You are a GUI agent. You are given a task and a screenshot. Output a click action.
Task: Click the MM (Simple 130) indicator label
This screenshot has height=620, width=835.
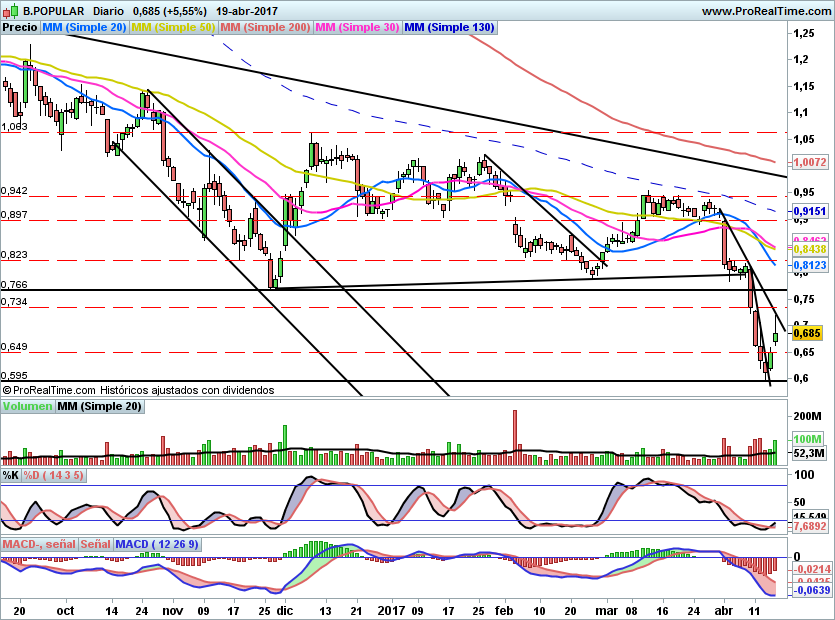pos(449,28)
